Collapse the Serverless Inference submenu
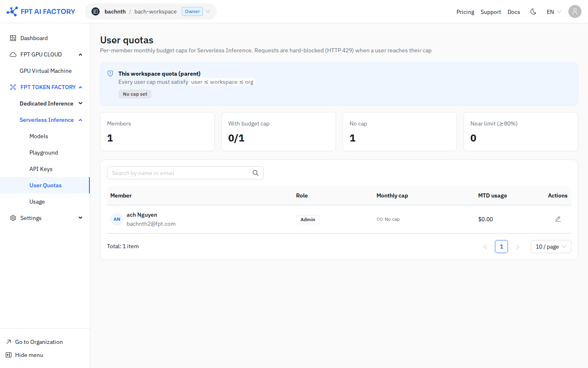Image resolution: width=588 pixels, height=368 pixels. coord(80,120)
